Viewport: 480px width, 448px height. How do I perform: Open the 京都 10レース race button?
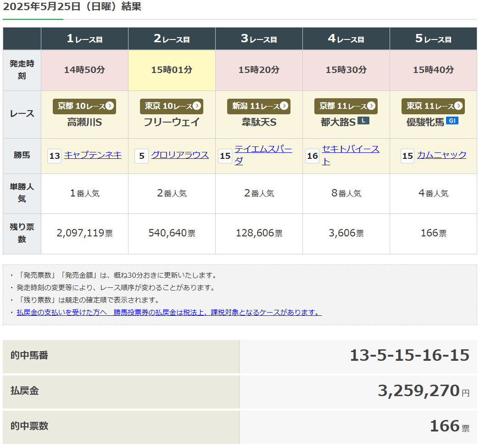pos(84,106)
